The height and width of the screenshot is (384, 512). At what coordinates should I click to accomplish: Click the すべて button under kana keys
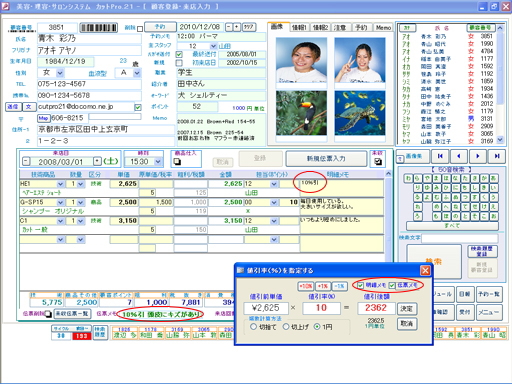click(452, 226)
